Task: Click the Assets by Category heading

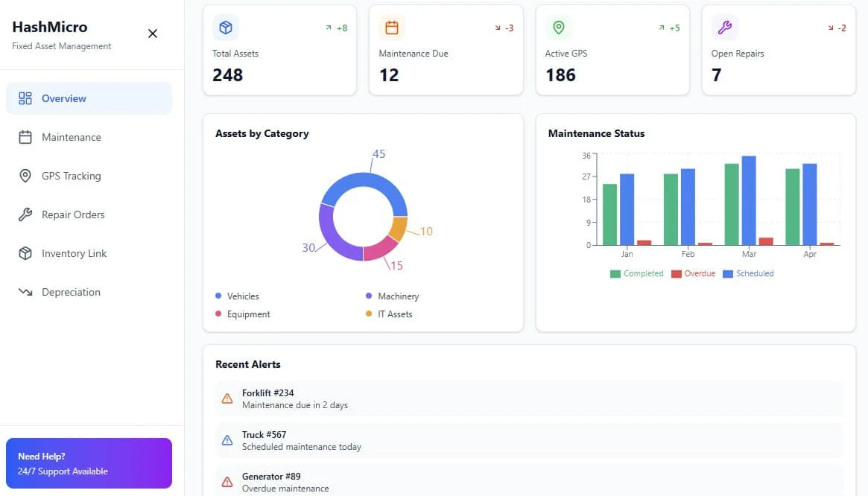Action: click(262, 133)
